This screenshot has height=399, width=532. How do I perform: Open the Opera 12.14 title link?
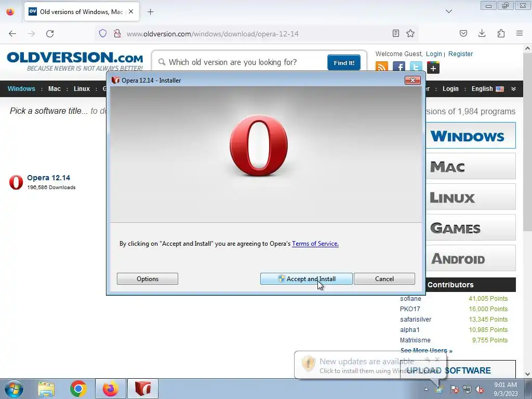48,178
